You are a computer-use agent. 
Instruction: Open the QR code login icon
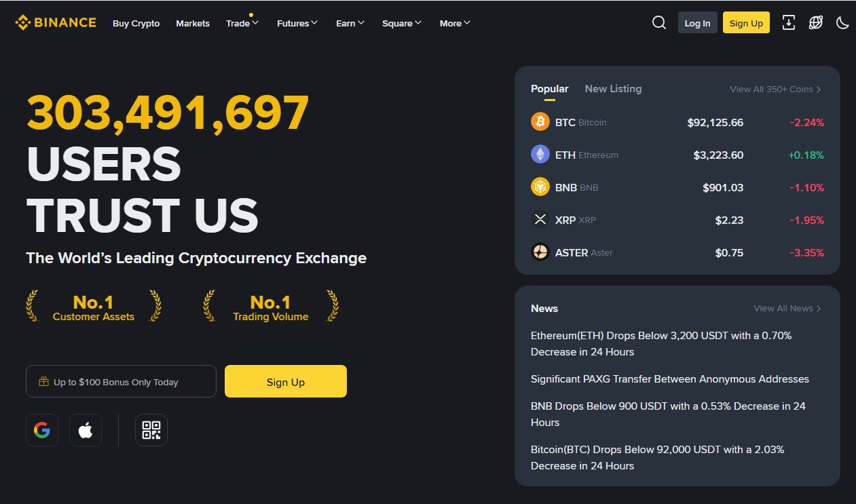[x=151, y=430]
